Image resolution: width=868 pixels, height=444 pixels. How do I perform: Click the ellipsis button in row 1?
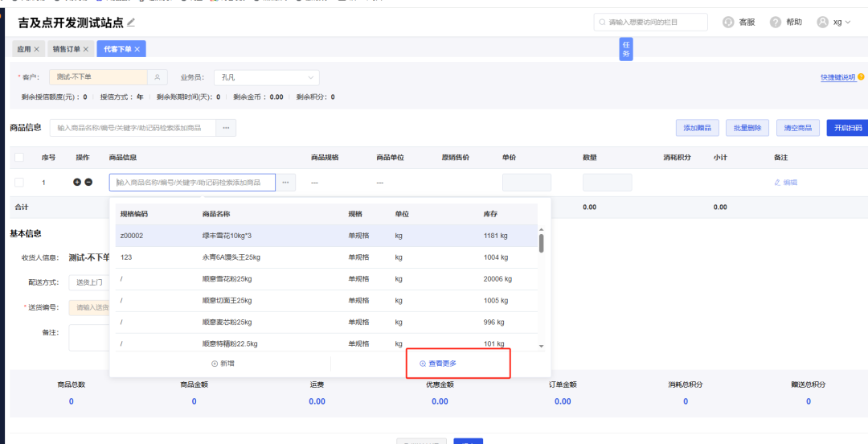coord(285,183)
